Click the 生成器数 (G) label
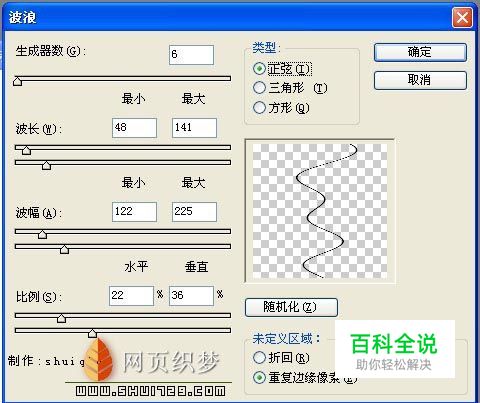Screen dimensions: 480x403 point(51,51)
